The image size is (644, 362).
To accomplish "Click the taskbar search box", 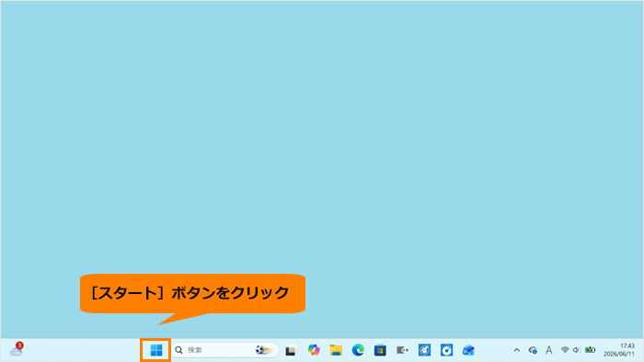I will [x=225, y=350].
